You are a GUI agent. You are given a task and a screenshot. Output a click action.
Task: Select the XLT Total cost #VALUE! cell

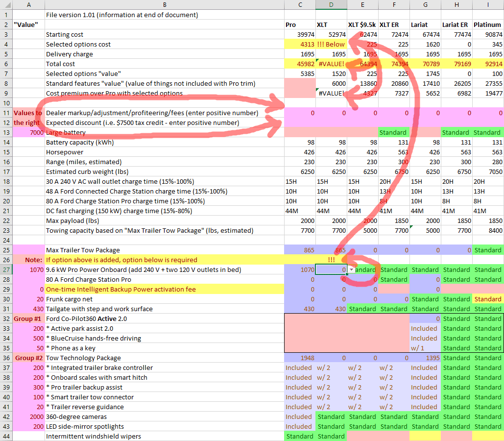(331, 64)
